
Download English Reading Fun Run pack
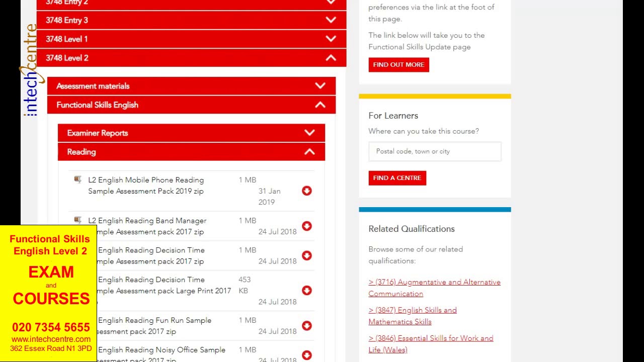(x=307, y=326)
